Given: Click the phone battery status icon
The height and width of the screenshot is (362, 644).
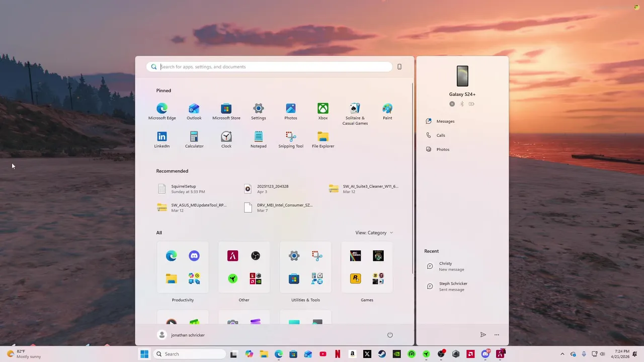Looking at the screenshot, I should [x=471, y=104].
